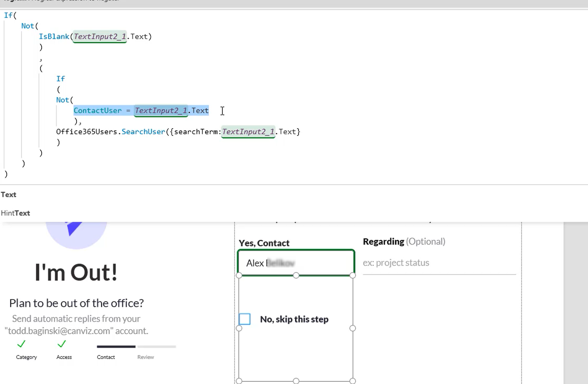
Task: Go to the Category step label
Action: click(x=26, y=357)
